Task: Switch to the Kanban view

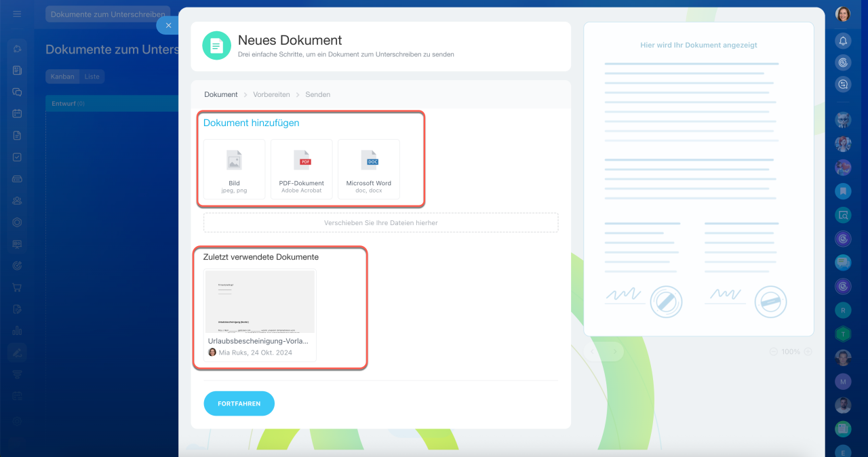Action: (x=62, y=77)
